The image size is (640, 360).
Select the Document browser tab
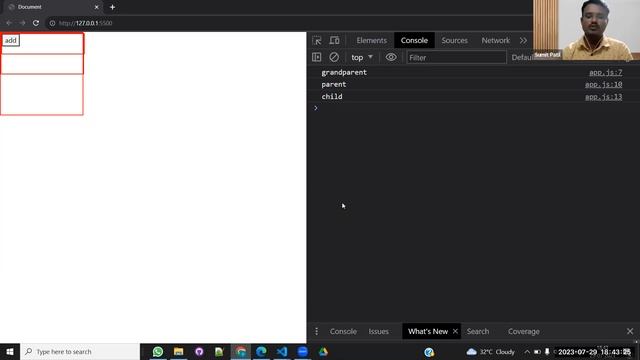[53, 7]
